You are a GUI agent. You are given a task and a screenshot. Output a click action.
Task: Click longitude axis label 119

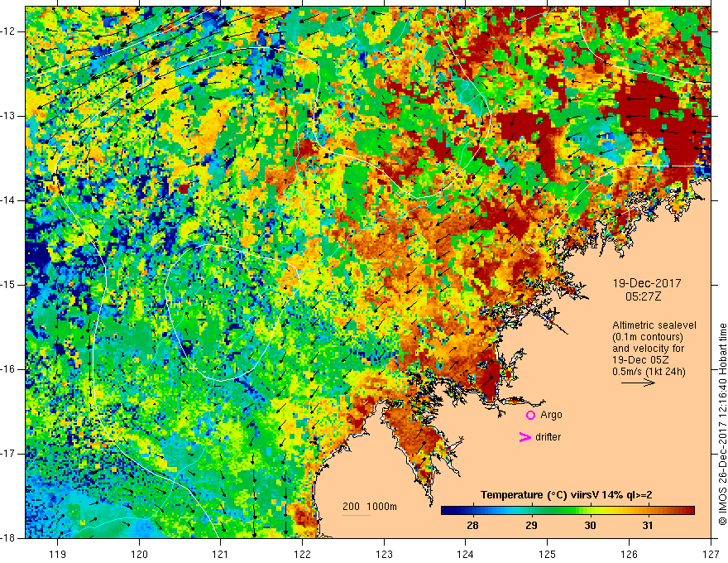pos(58,554)
